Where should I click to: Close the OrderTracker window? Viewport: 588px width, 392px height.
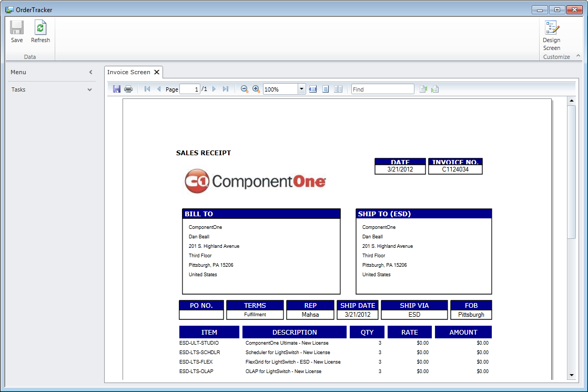coord(574,10)
